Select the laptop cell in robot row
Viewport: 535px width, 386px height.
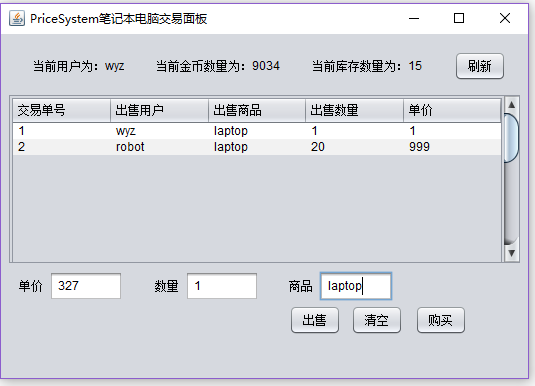click(x=257, y=147)
